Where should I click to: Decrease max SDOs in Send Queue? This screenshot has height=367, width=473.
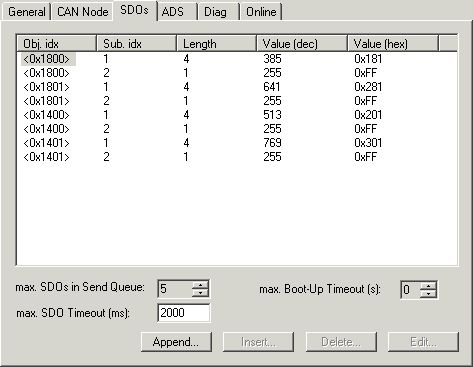tap(200, 292)
